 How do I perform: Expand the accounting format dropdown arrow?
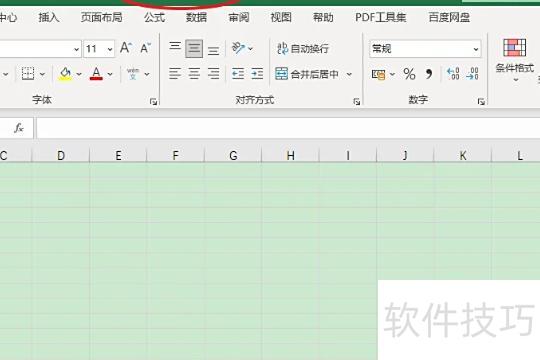coord(392,74)
